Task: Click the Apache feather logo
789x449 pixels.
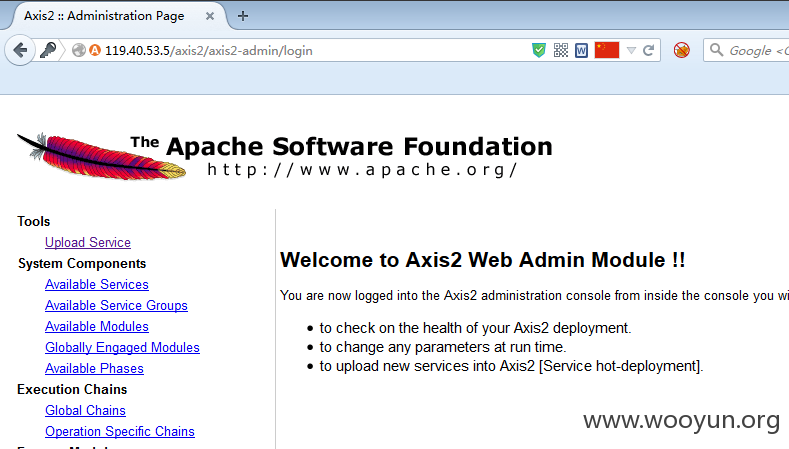Action: click(102, 156)
